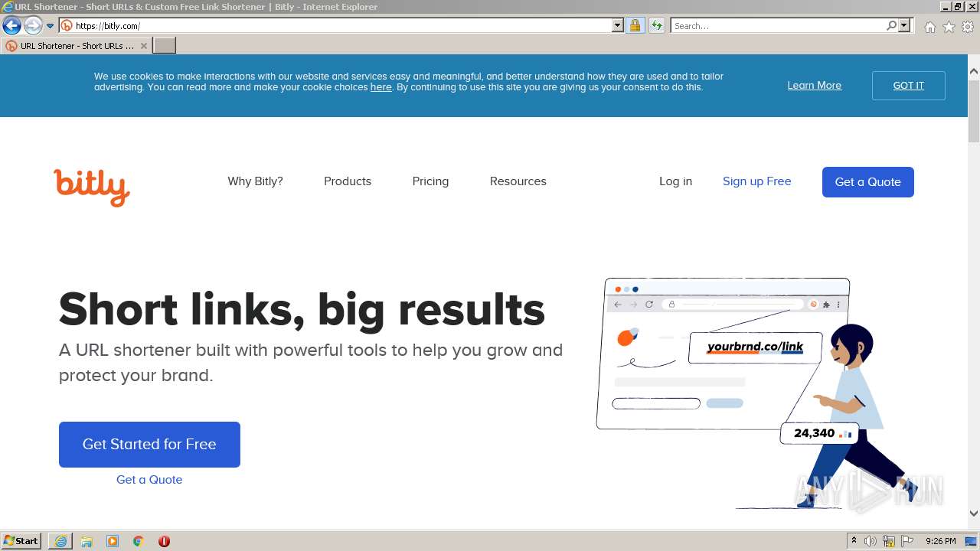Select the URL Shortener tab

(75, 46)
